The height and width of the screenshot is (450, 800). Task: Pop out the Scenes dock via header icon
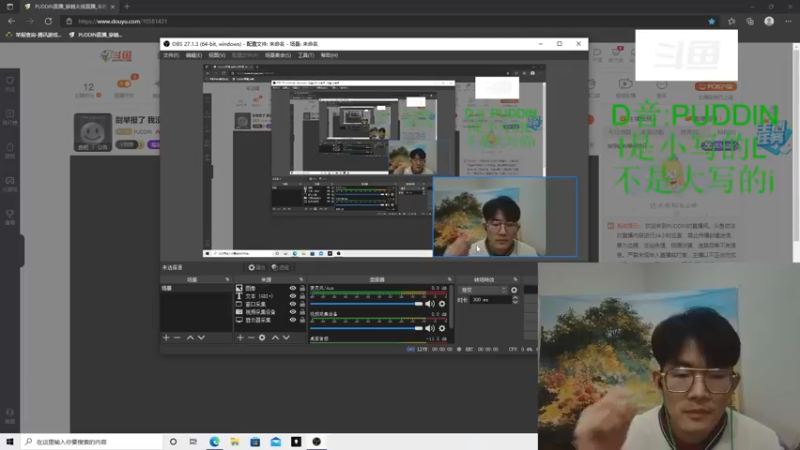228,280
